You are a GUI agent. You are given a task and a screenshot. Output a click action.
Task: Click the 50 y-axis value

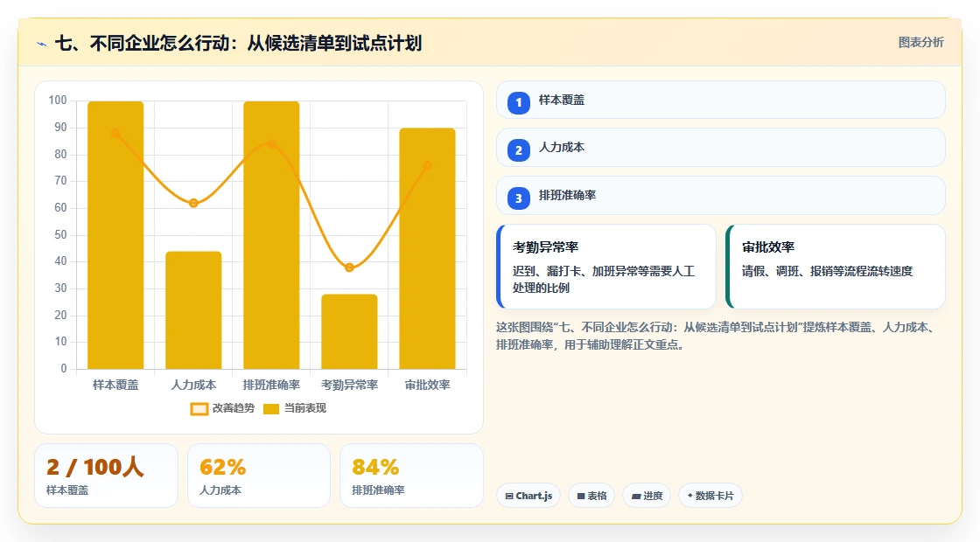[x=60, y=235]
